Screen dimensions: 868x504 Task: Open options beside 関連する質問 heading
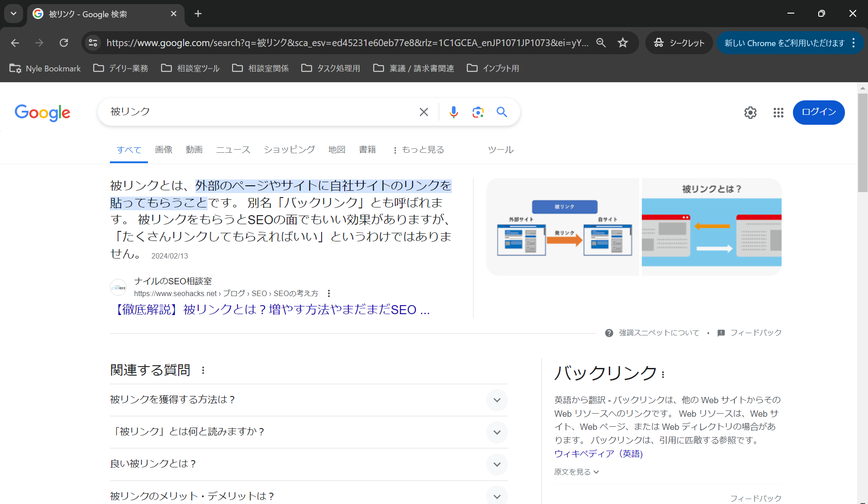pos(203,371)
